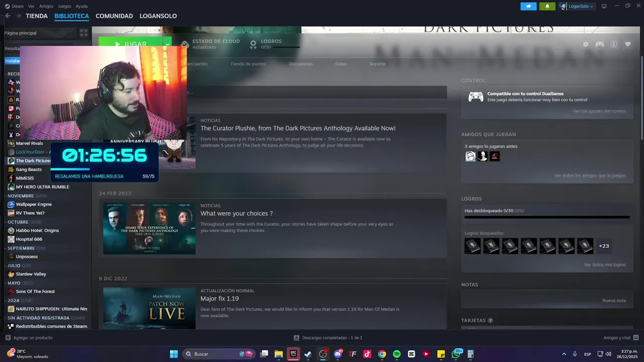Open the Dark Pictures survey thumbnail
Screen dimensions: 644x362
(x=149, y=228)
